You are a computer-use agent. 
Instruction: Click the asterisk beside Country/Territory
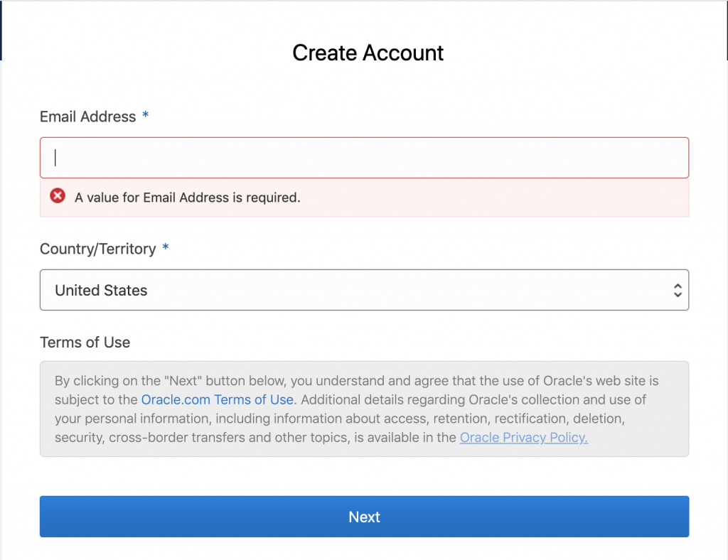click(x=166, y=248)
